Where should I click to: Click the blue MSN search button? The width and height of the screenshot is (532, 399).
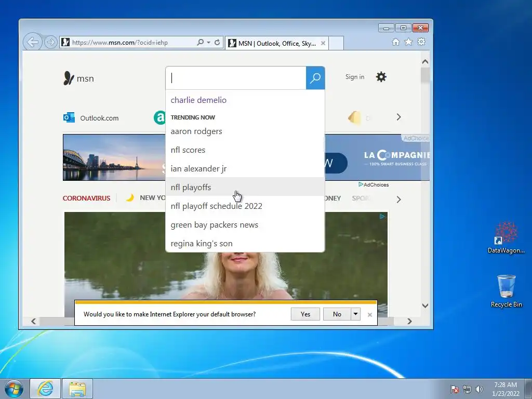pos(315,78)
